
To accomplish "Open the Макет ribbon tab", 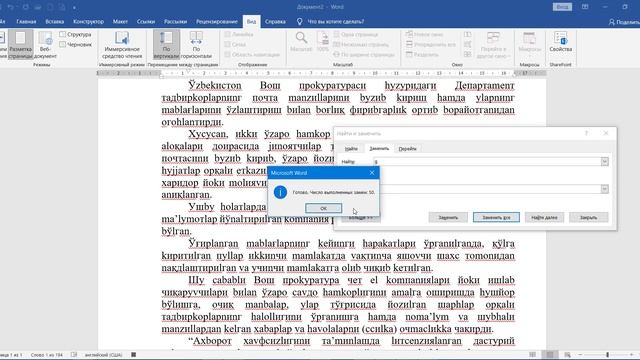I will coord(120,22).
